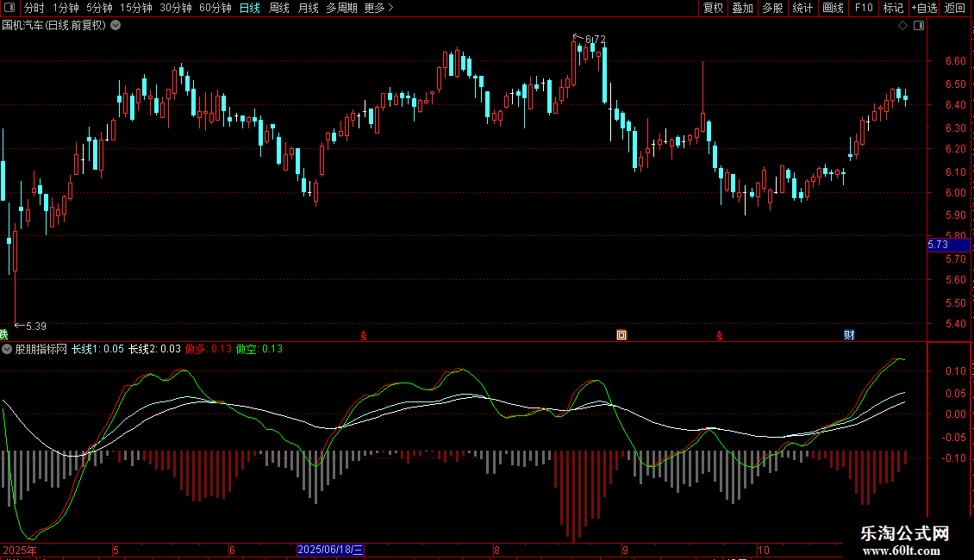974x560 pixels.
Task: Click 股朋指标网 indicator name
Action: [x=41, y=349]
